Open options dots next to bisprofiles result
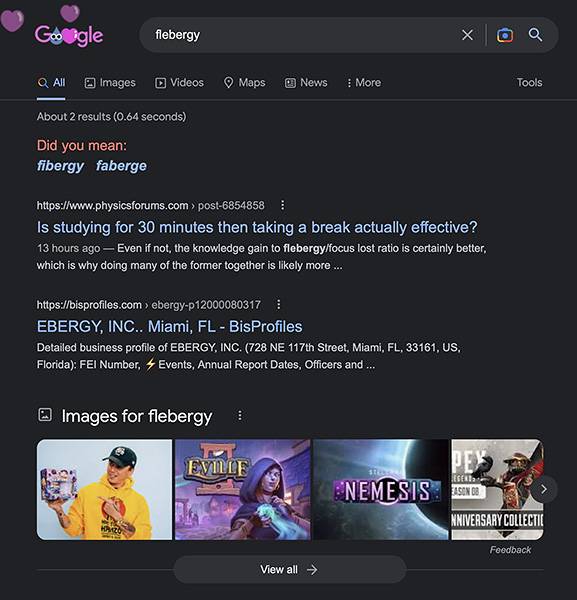This screenshot has width=577, height=600. coord(279,305)
